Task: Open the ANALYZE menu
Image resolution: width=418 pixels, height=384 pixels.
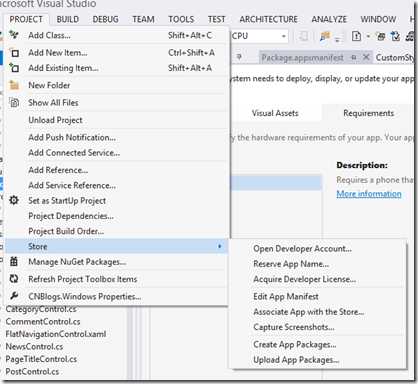Action: point(329,19)
